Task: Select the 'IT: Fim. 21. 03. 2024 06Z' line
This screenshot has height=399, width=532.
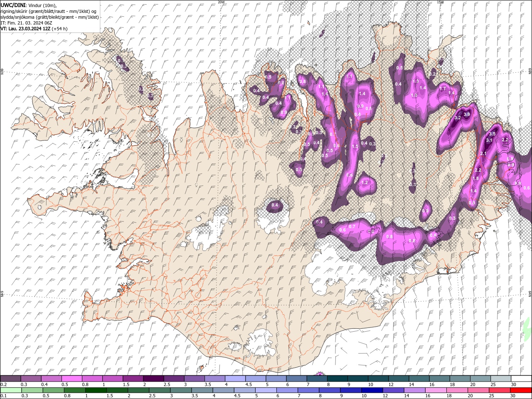Action: [x=26, y=23]
